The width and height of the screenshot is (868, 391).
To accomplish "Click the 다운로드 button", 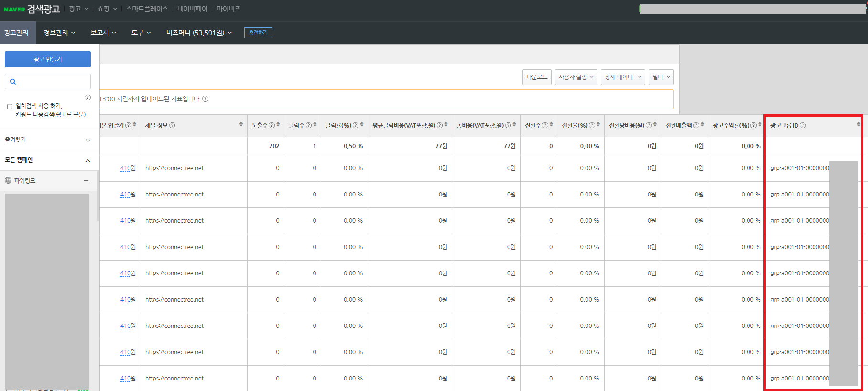I will [x=537, y=77].
